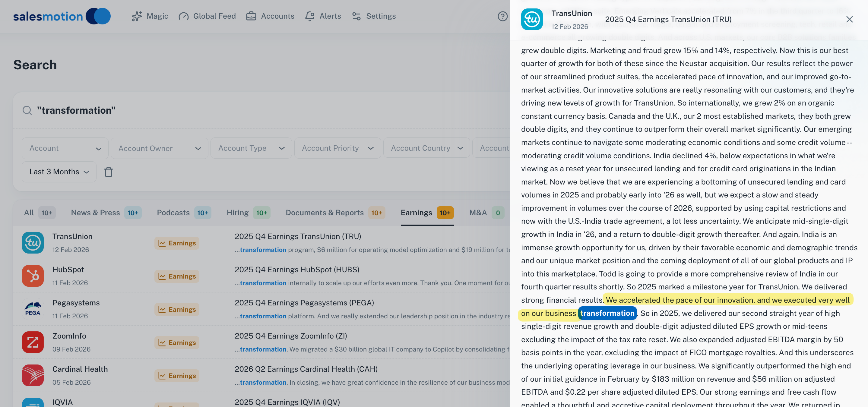Image resolution: width=868 pixels, height=407 pixels.
Task: Click Pegasystems logo icon
Action: point(33,309)
